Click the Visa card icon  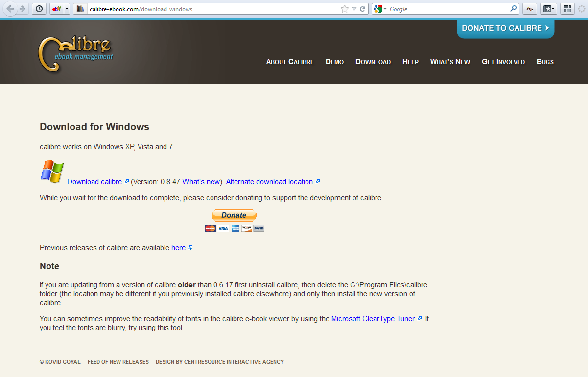(223, 228)
